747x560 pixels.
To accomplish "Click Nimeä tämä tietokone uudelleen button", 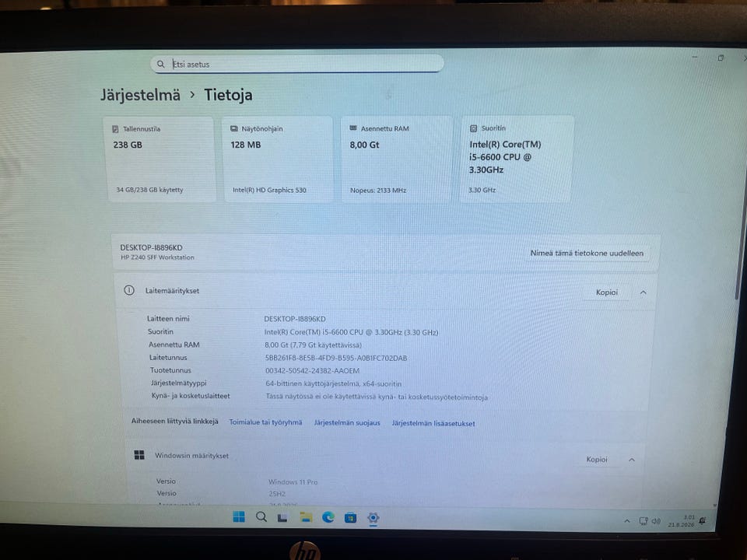I will (x=587, y=254).
